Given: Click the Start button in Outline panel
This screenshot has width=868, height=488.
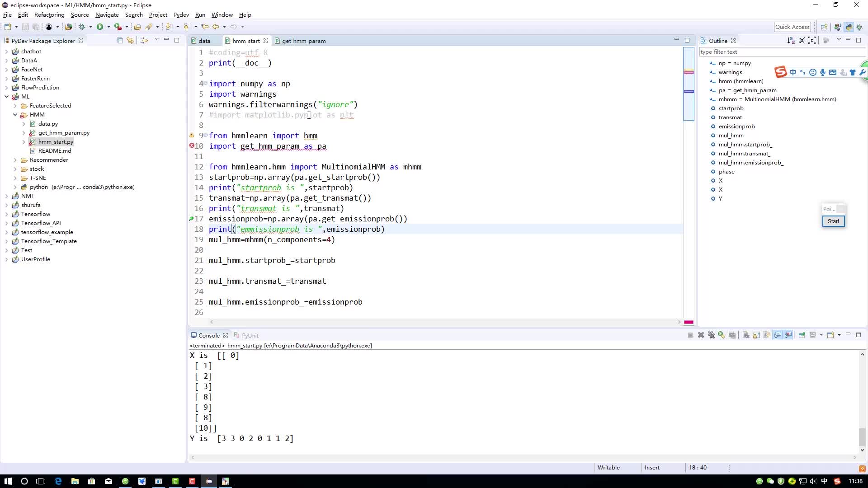Looking at the screenshot, I should pyautogui.click(x=834, y=221).
